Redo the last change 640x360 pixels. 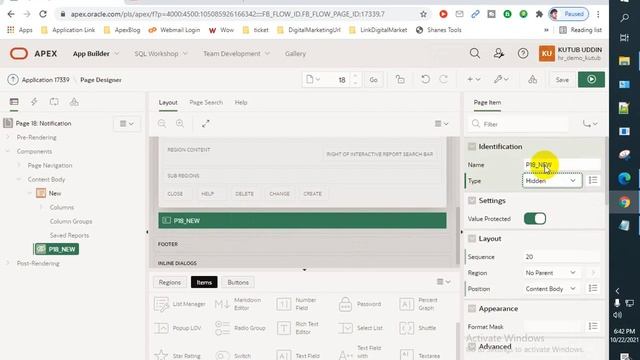pos(444,80)
